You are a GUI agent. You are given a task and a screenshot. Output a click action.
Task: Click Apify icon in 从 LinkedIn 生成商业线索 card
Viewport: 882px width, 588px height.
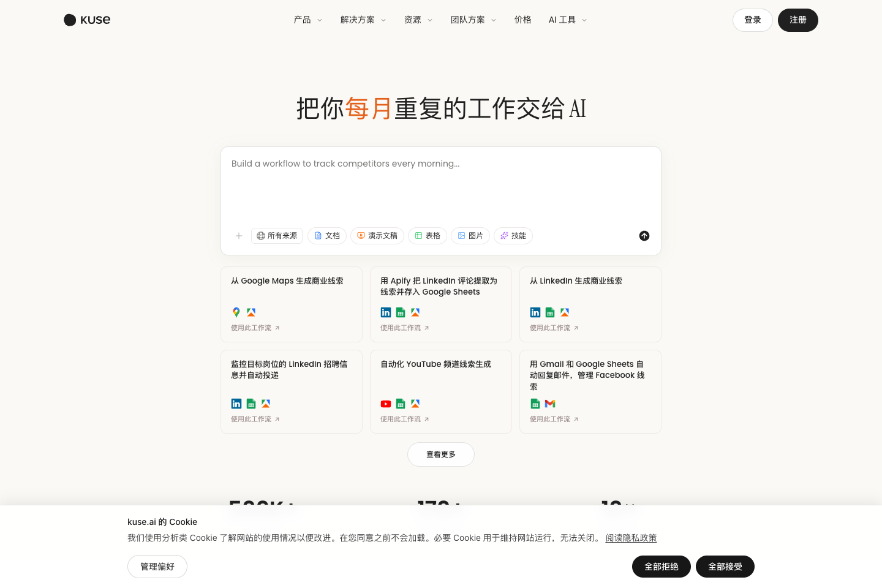[x=565, y=312]
